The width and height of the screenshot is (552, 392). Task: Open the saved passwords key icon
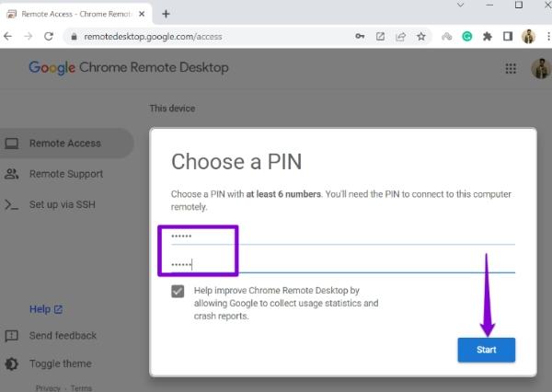click(360, 36)
